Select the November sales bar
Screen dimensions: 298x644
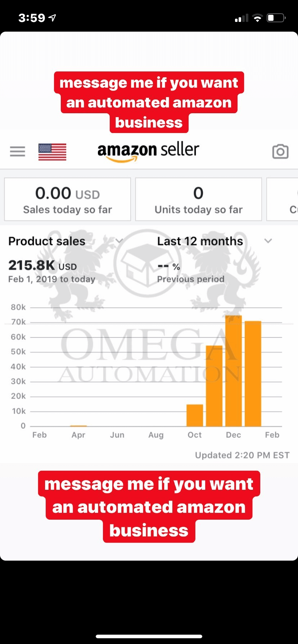pos(214,386)
